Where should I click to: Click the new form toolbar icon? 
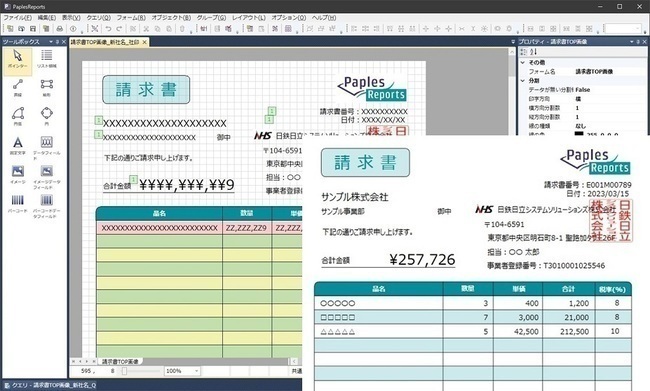tap(10, 29)
